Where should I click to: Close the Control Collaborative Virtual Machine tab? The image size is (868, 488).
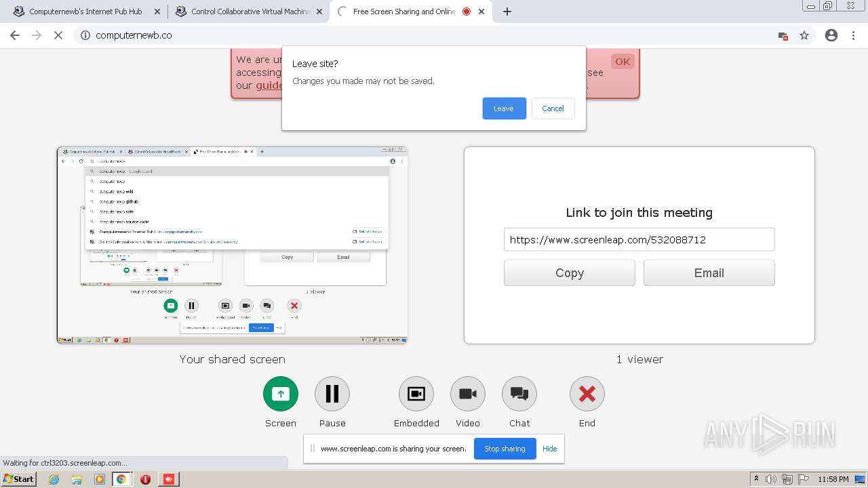[x=319, y=12]
